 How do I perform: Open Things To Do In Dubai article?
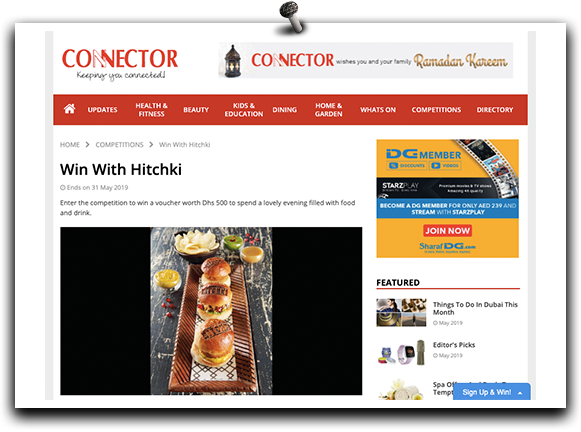coord(475,308)
